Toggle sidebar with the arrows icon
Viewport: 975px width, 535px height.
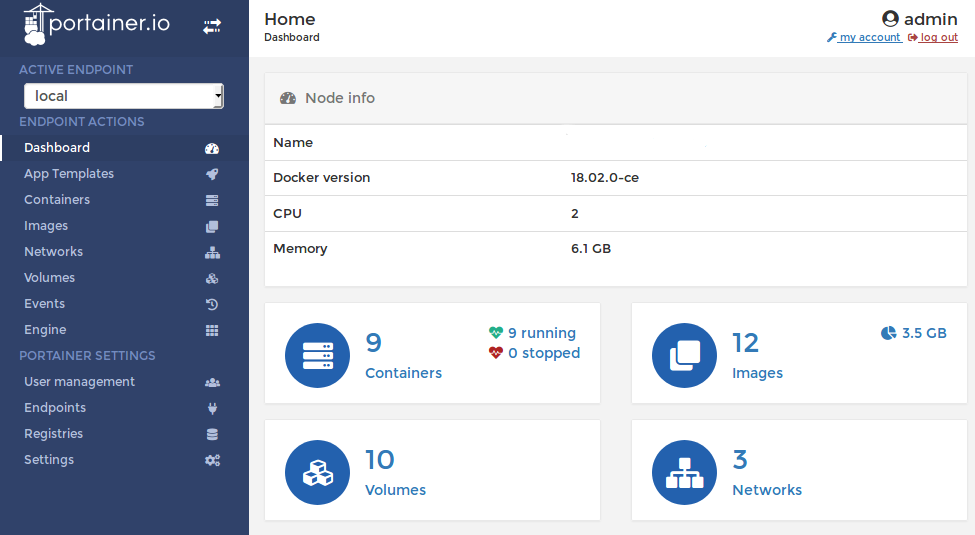coord(212,26)
